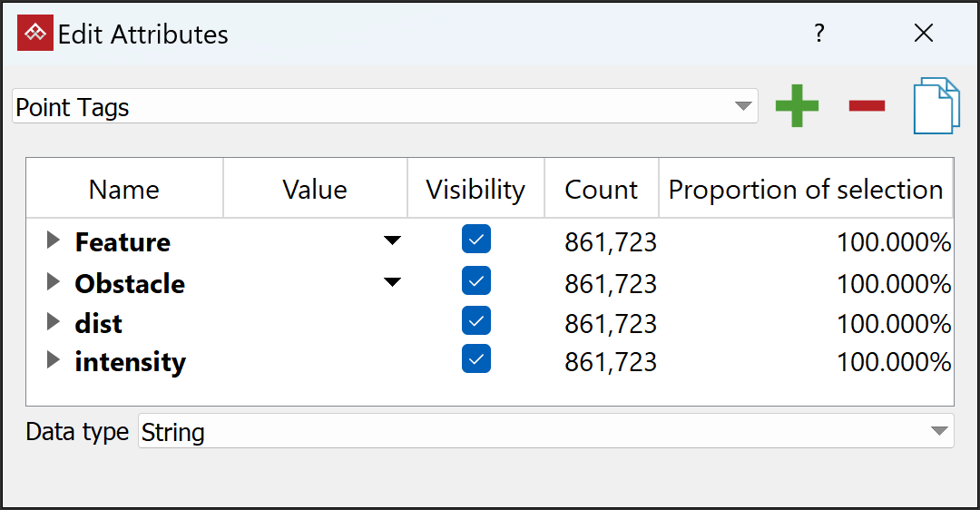
Task: Disable visibility for intensity attribute
Action: (x=476, y=359)
